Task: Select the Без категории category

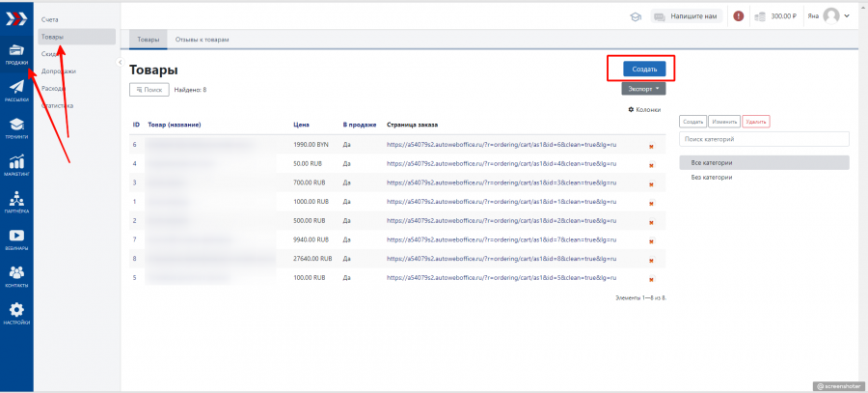Action: coord(711,177)
